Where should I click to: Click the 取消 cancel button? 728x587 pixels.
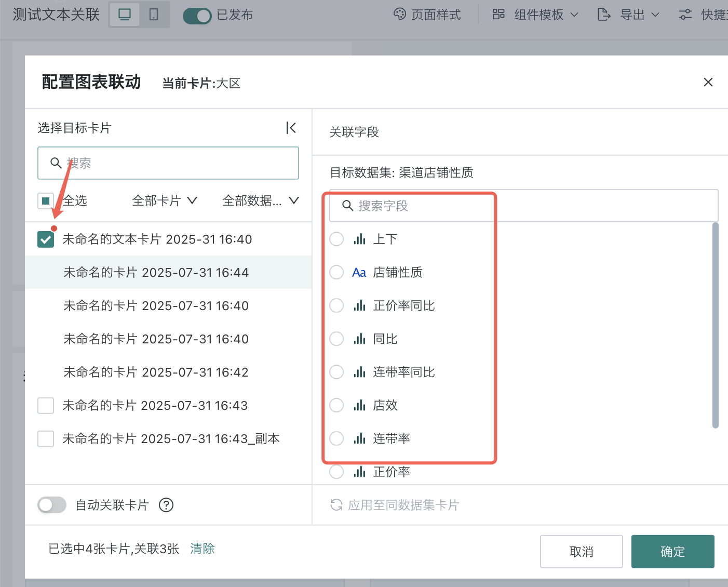[582, 552]
